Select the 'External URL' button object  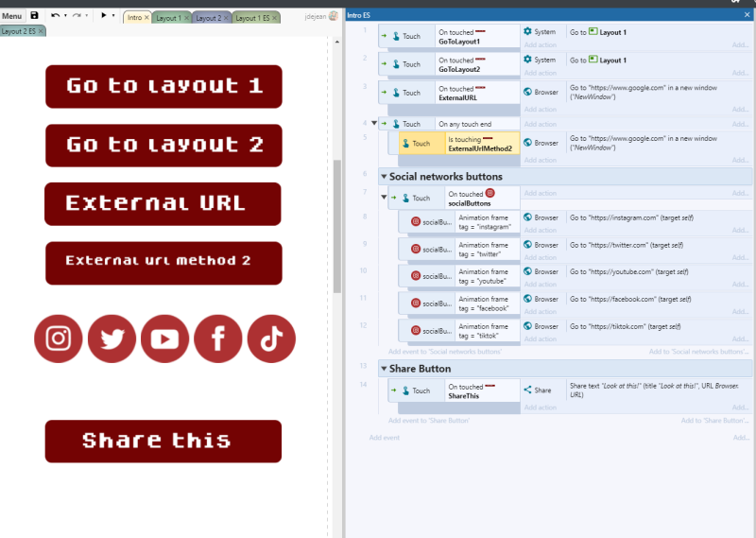tap(163, 203)
